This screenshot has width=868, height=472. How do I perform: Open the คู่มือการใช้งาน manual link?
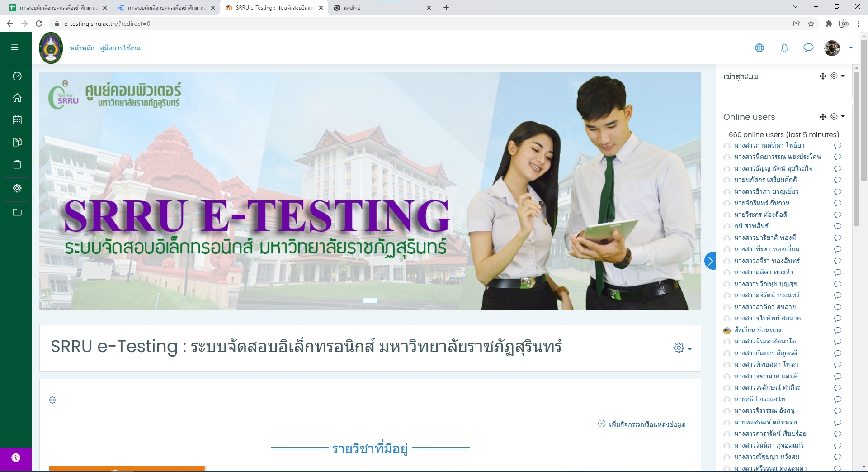[120, 48]
